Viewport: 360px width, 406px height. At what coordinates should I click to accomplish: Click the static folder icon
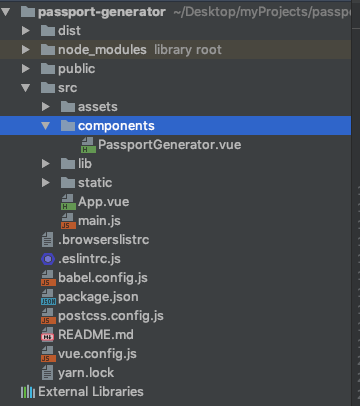(68, 183)
